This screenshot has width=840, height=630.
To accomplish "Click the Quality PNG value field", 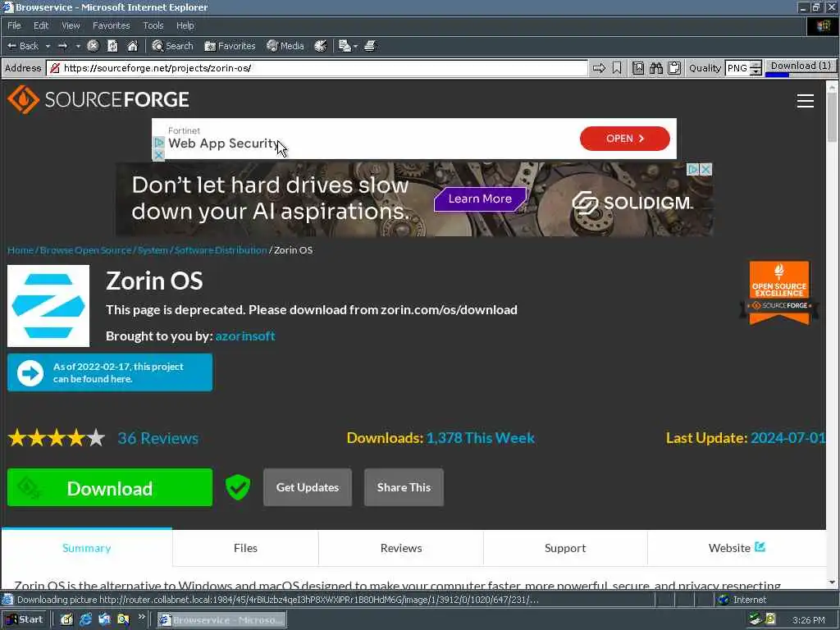I will [737, 68].
